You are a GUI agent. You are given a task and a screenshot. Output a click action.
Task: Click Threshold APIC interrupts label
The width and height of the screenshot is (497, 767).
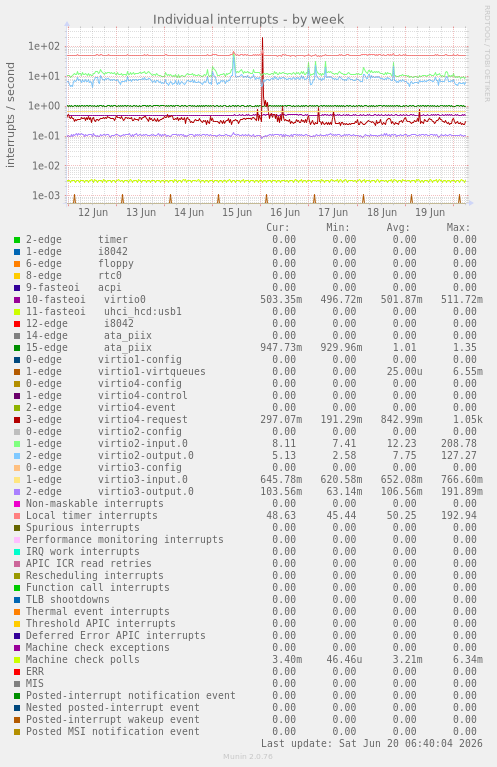(101, 623)
